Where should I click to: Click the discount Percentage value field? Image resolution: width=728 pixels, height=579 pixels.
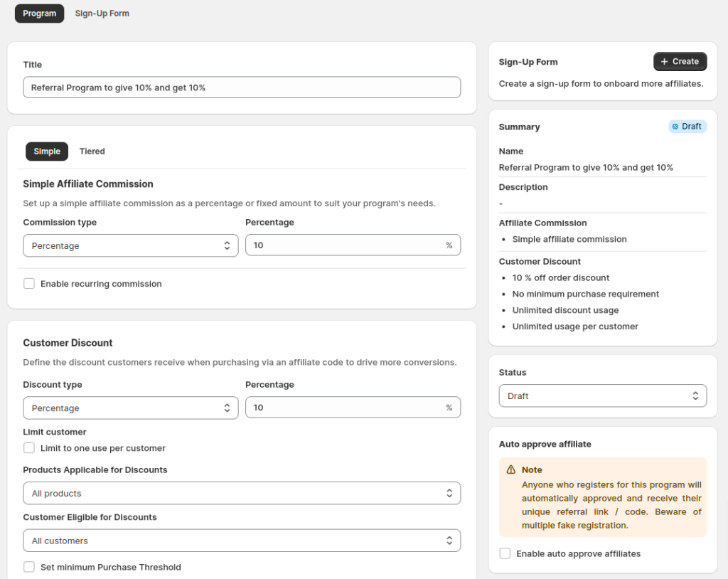348,408
